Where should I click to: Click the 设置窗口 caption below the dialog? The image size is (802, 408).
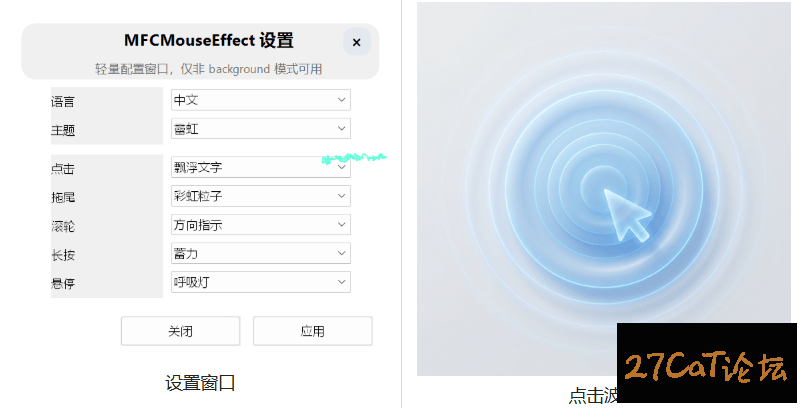(200, 383)
